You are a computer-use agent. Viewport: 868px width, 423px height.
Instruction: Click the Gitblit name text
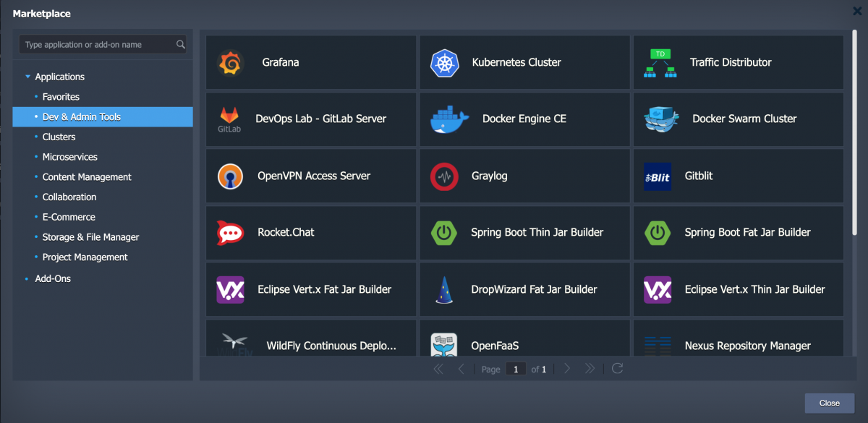point(699,176)
